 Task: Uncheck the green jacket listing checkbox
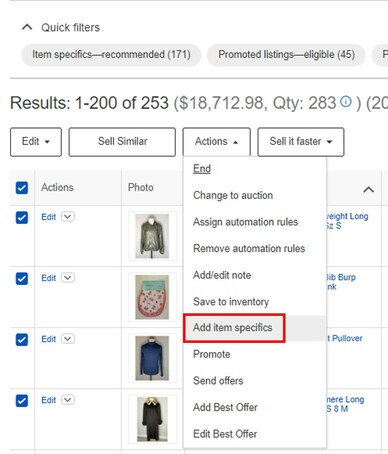(22, 218)
